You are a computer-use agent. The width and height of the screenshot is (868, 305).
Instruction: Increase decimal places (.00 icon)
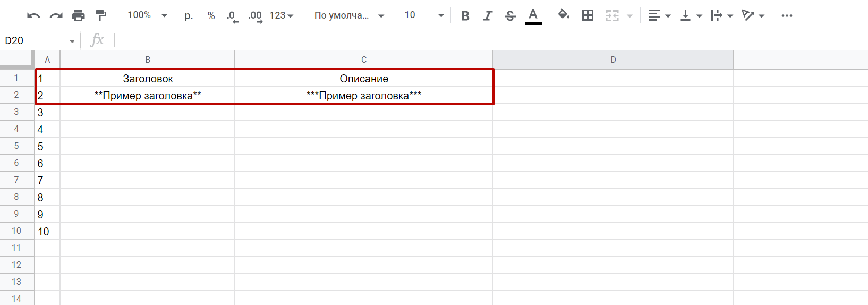point(255,16)
